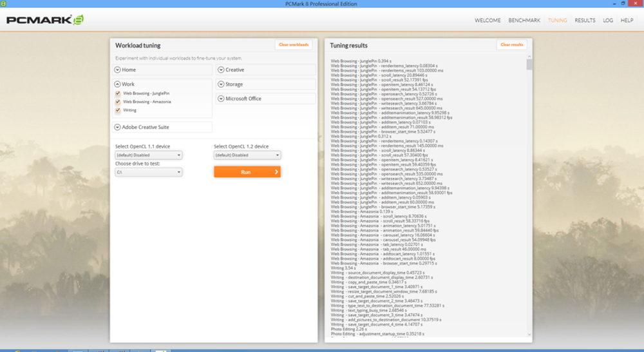Click result line 'Writing 3.54 s'
This screenshot has height=352, width=644.
[x=343, y=268]
